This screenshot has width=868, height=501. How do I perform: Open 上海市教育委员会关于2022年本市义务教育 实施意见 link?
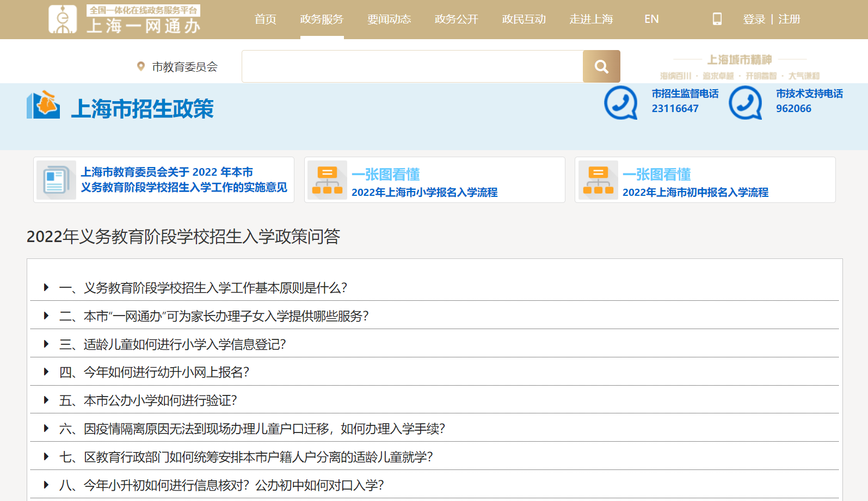[x=184, y=180]
